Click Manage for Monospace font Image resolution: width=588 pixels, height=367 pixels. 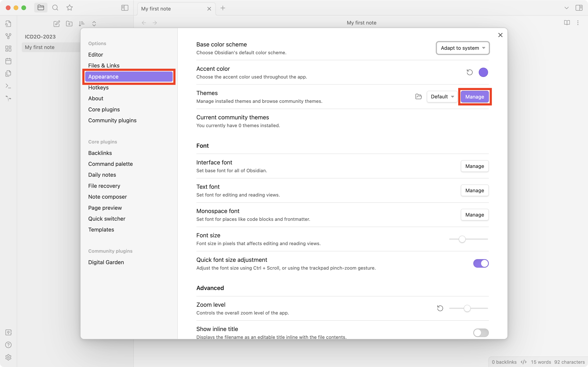click(475, 215)
